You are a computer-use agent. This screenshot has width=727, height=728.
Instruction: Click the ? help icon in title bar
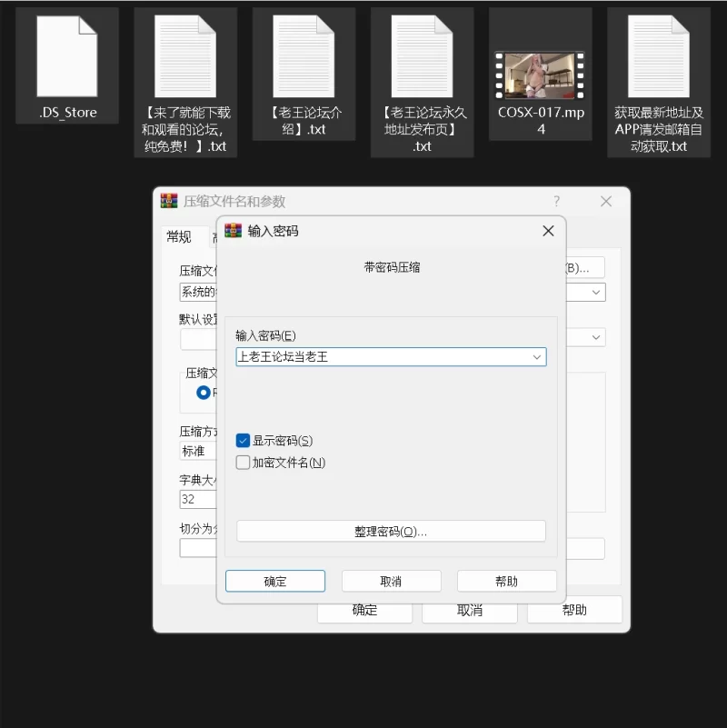pos(556,201)
